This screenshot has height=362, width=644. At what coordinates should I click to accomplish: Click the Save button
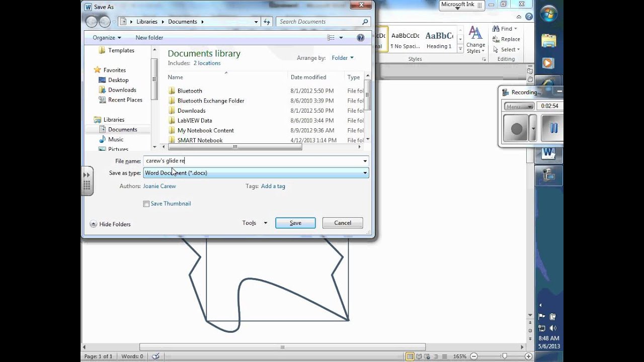[295, 223]
